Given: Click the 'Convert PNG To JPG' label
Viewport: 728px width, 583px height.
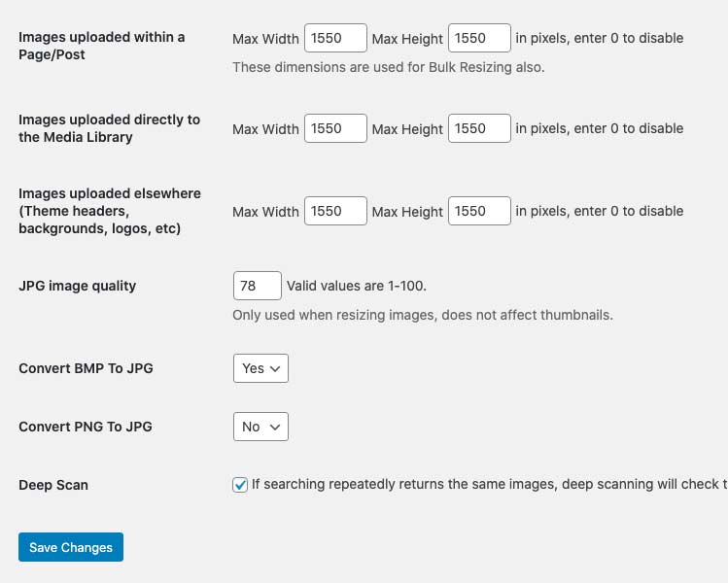Looking at the screenshot, I should (86, 427).
